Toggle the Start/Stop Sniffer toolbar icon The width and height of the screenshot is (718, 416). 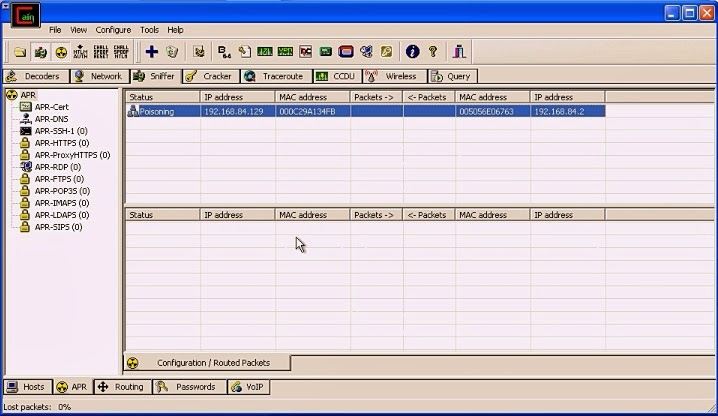pos(40,52)
